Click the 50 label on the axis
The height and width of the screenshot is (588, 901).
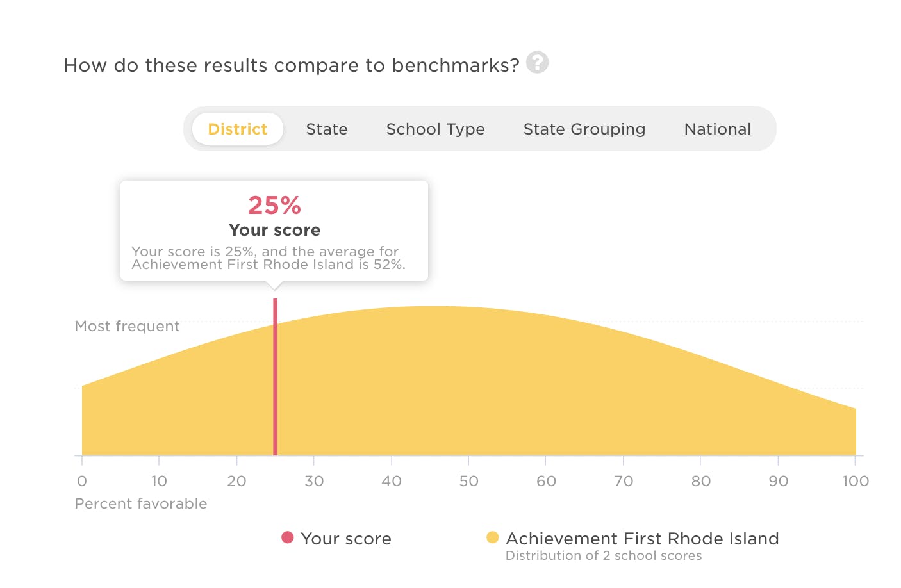[468, 481]
